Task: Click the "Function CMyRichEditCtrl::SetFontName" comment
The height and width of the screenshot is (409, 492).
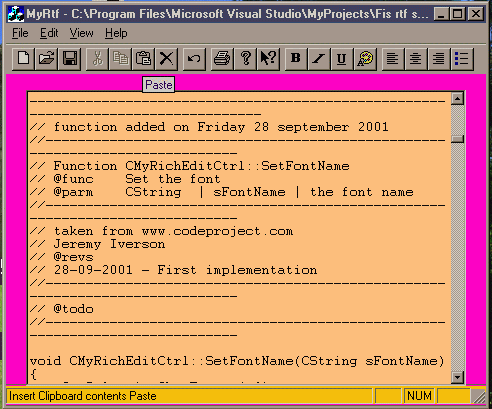Action: (x=190, y=166)
